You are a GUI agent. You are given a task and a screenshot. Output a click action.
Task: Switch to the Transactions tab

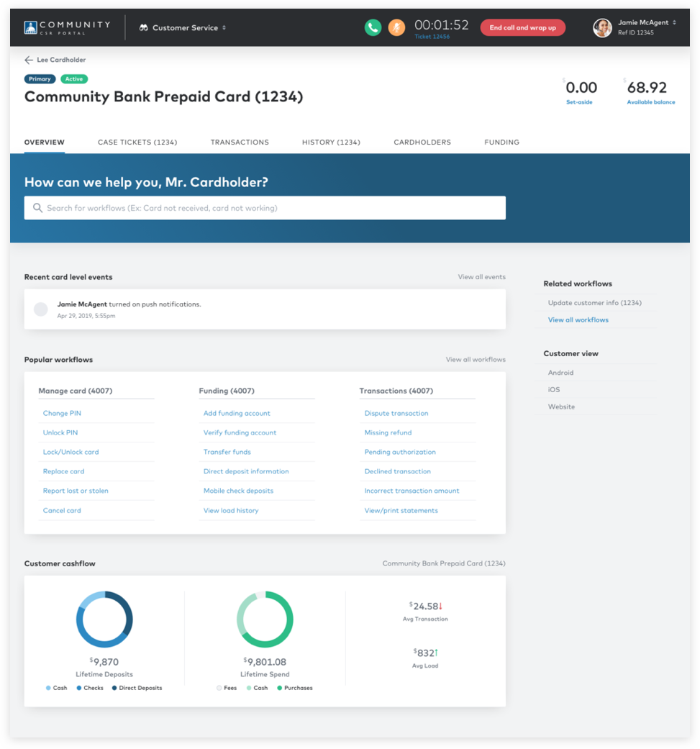tap(240, 142)
